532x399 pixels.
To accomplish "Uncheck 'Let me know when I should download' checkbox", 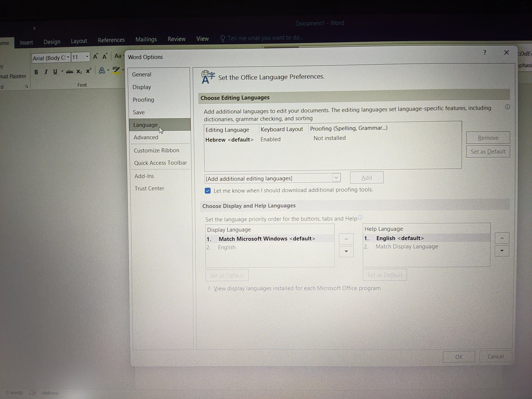I will pyautogui.click(x=208, y=191).
